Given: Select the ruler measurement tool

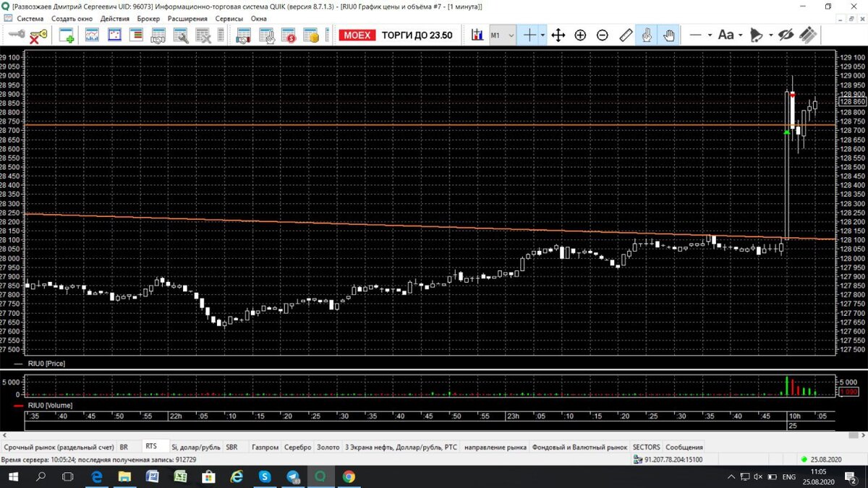Looking at the screenshot, I should [x=626, y=35].
